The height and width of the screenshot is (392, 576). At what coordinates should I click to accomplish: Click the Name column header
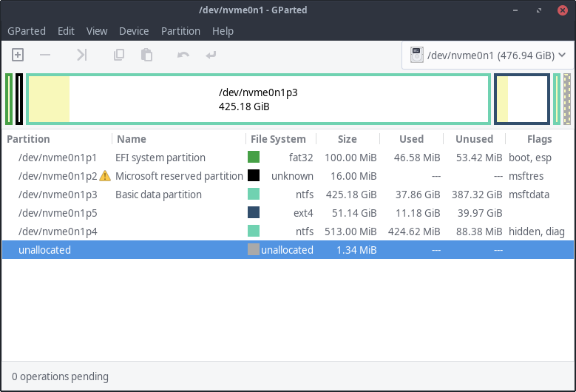pyautogui.click(x=132, y=139)
